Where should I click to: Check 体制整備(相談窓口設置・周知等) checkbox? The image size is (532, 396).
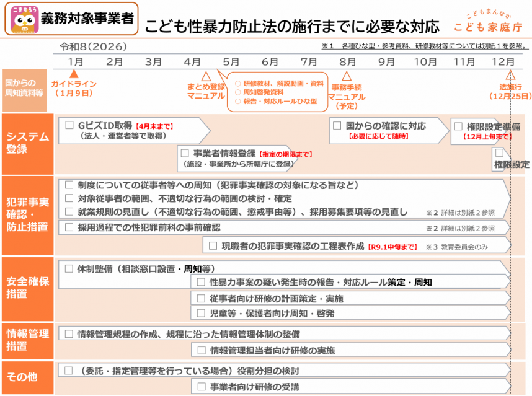click(x=69, y=269)
